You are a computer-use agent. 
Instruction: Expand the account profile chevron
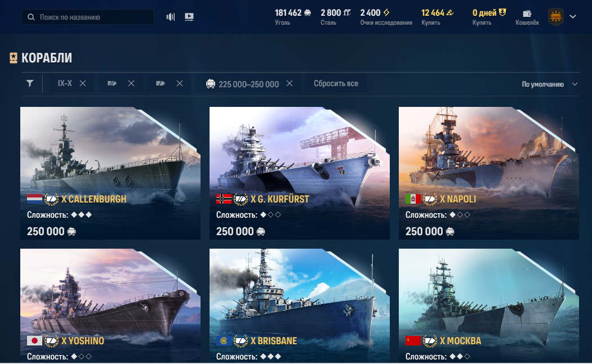pos(573,17)
